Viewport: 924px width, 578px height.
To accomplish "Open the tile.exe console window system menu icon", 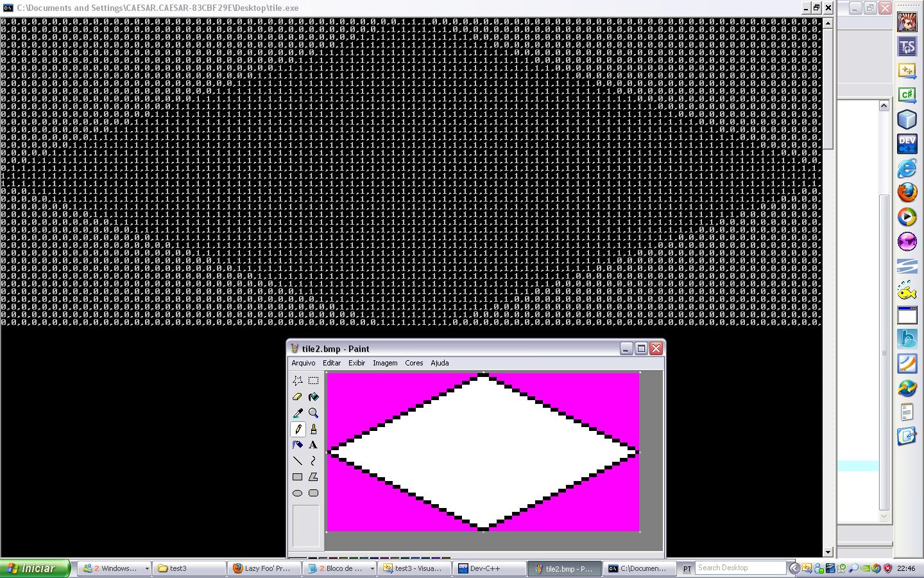I will 8,8.
